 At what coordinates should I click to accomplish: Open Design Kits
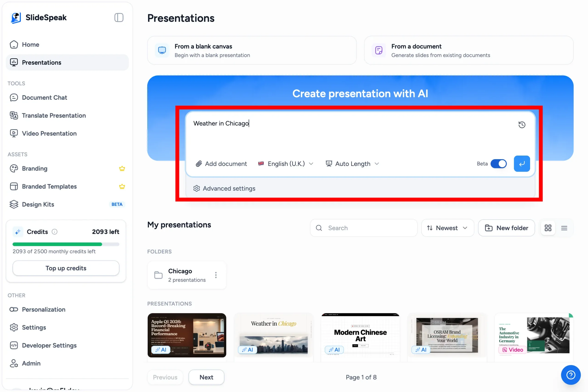tap(67, 205)
